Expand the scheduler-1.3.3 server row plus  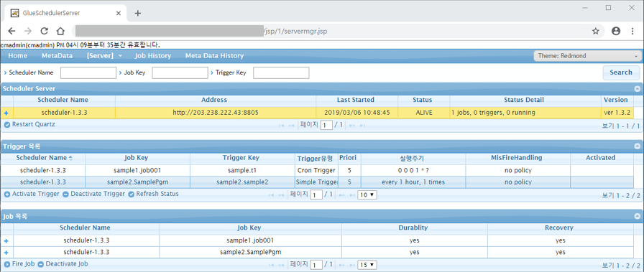[x=6, y=113]
